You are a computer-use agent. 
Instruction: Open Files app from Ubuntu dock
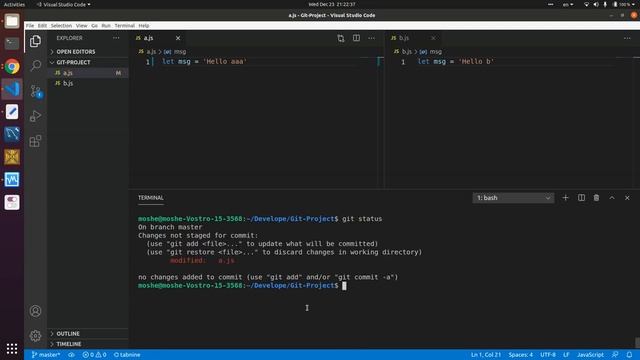pos(12,21)
